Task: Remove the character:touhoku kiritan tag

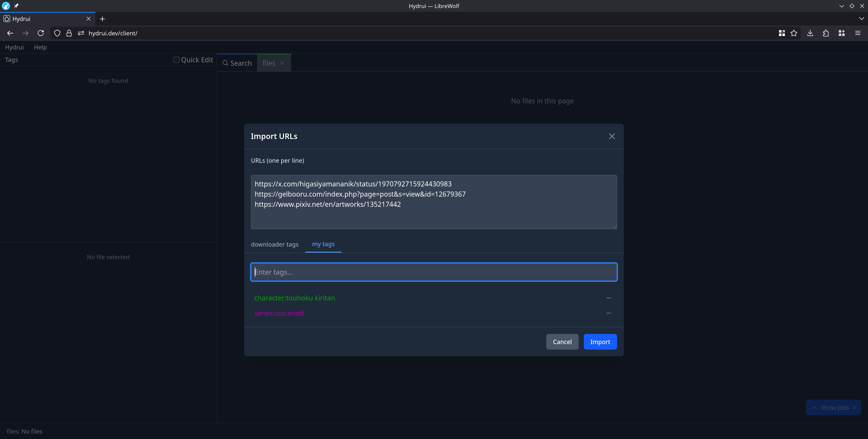Action: [608, 298]
